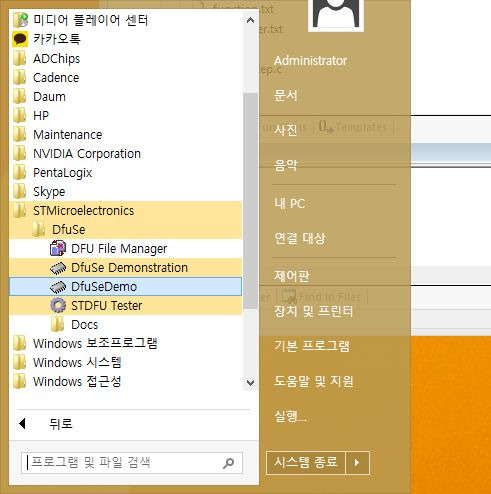Click the Docs folder icon
Image resolution: width=491 pixels, height=494 pixels.
[58, 324]
